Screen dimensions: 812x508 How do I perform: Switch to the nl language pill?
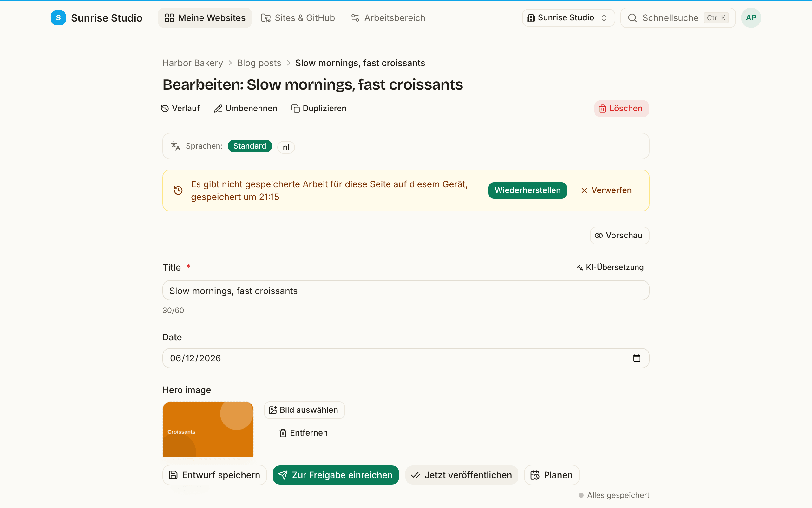click(x=286, y=147)
